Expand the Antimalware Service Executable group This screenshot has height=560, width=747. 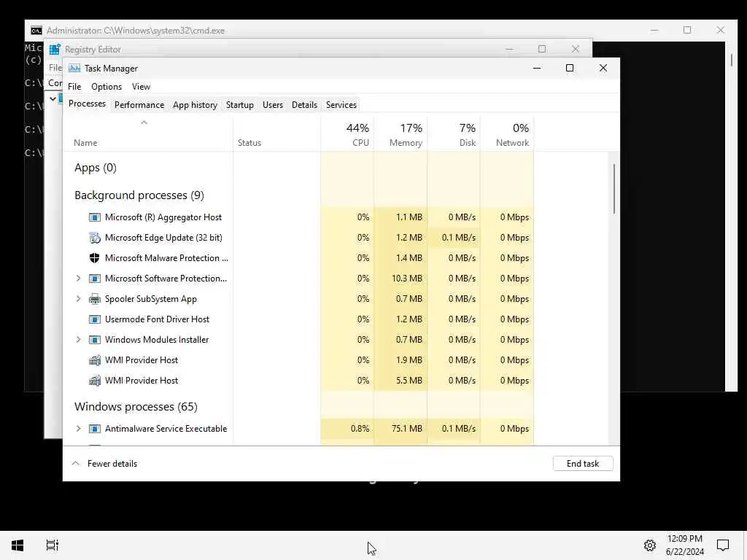pos(78,429)
